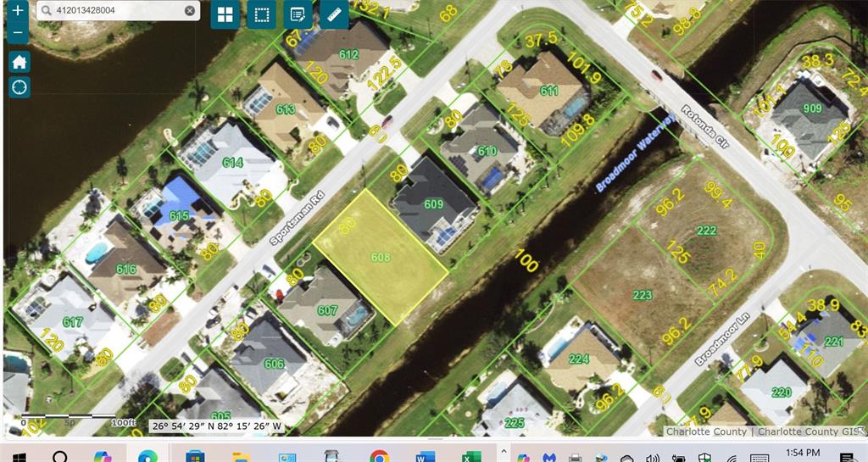868x462 pixels.
Task: Click on parcel 609 label
Action: [433, 204]
